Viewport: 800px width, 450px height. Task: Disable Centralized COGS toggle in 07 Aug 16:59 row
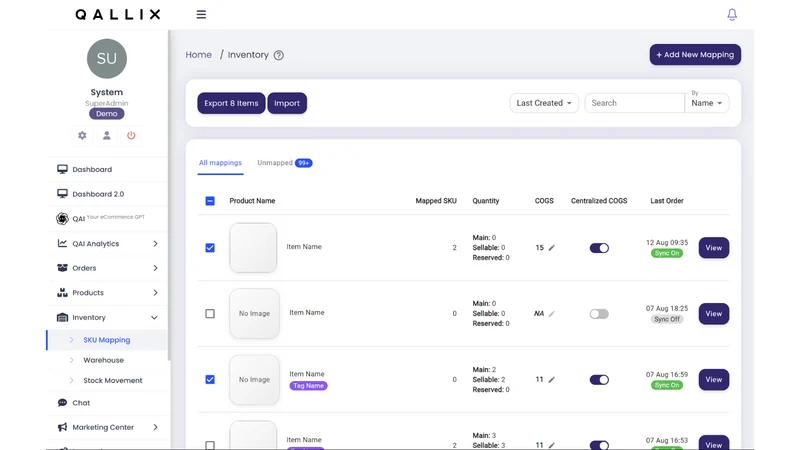coord(599,380)
